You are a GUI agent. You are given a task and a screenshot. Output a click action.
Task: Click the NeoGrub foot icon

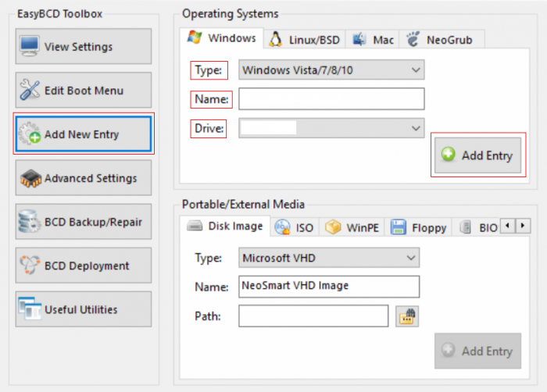(413, 39)
